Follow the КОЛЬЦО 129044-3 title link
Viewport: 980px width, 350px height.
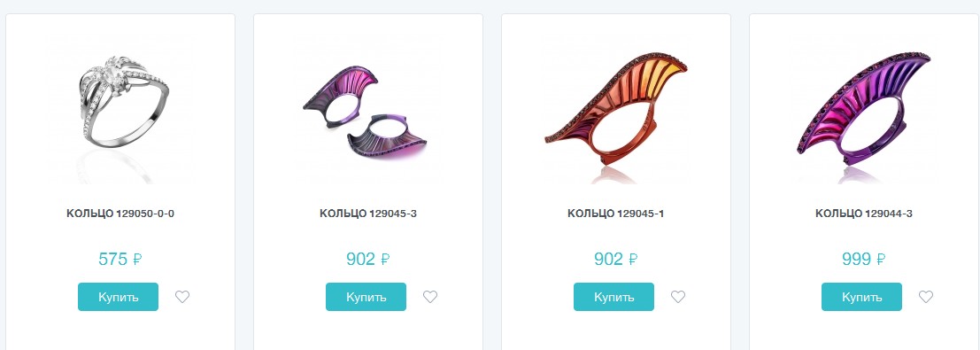(864, 214)
